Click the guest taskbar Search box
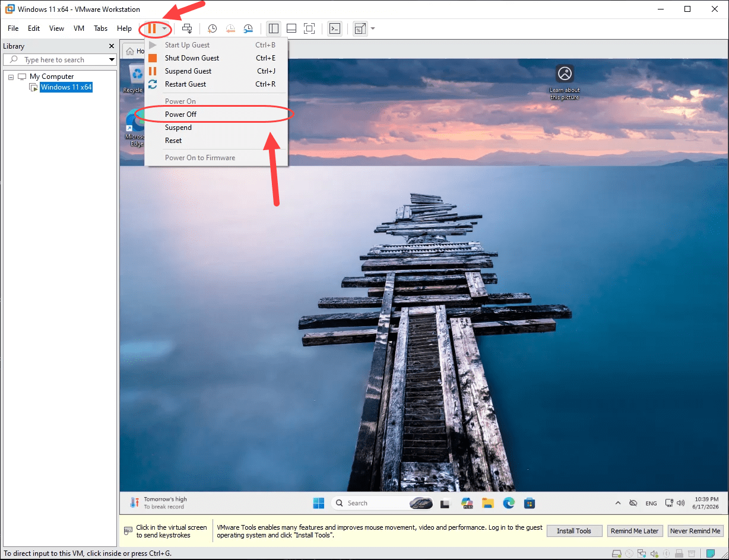The image size is (729, 560). click(x=383, y=503)
